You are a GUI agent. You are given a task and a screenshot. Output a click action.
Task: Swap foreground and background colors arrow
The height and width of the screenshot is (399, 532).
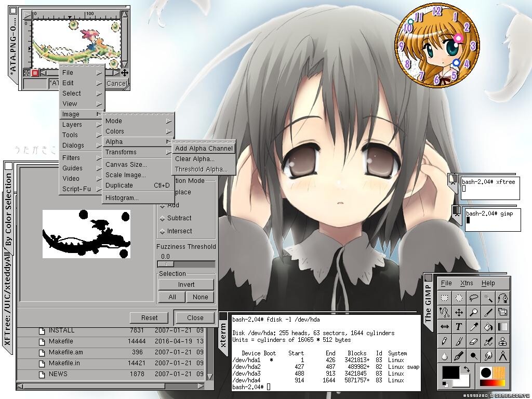(x=466, y=368)
